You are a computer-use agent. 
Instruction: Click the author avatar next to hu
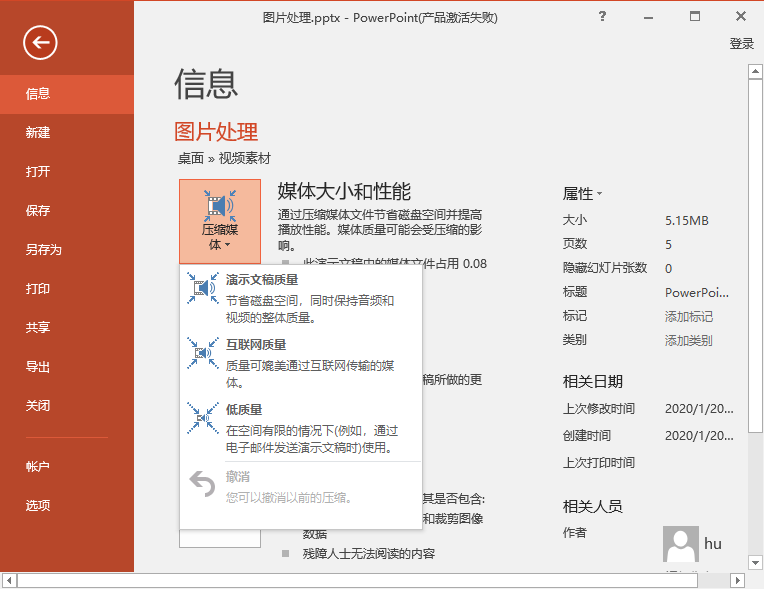point(681,544)
